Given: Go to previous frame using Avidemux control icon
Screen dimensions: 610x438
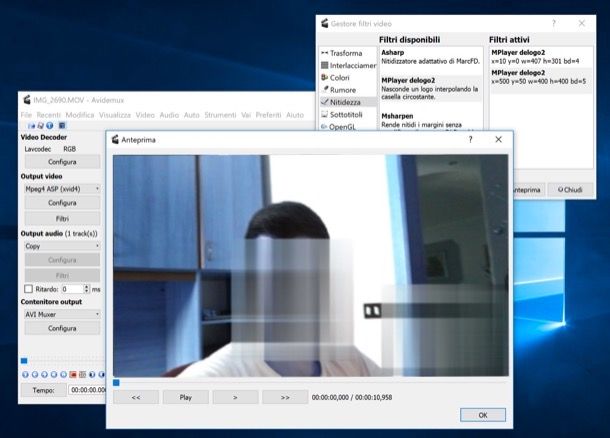Looking at the screenshot, I should pyautogui.click(x=44, y=375).
